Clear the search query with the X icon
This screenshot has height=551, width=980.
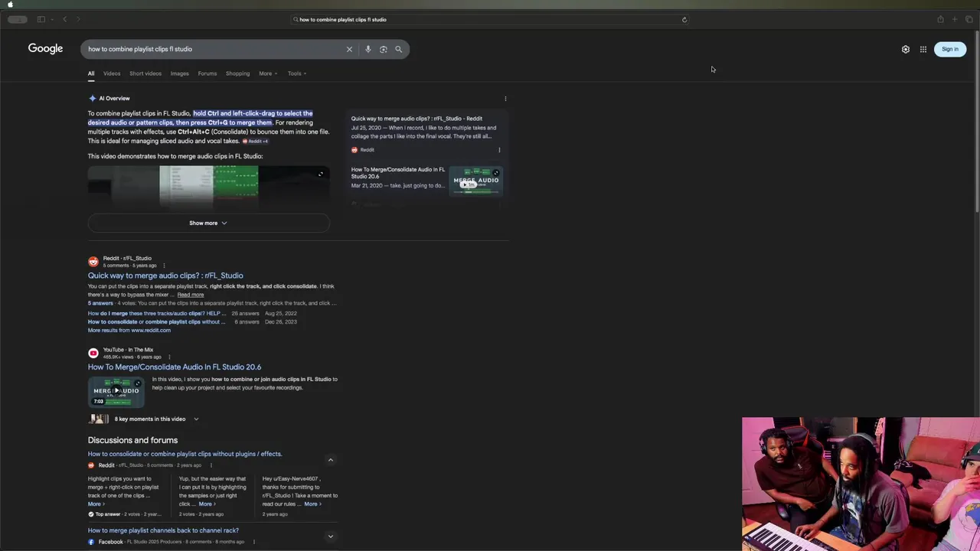click(x=349, y=49)
